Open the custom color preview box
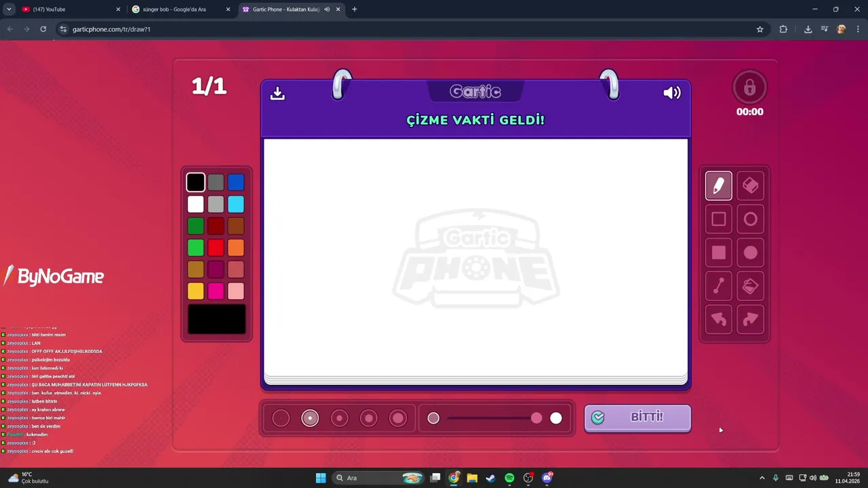 pyautogui.click(x=216, y=319)
